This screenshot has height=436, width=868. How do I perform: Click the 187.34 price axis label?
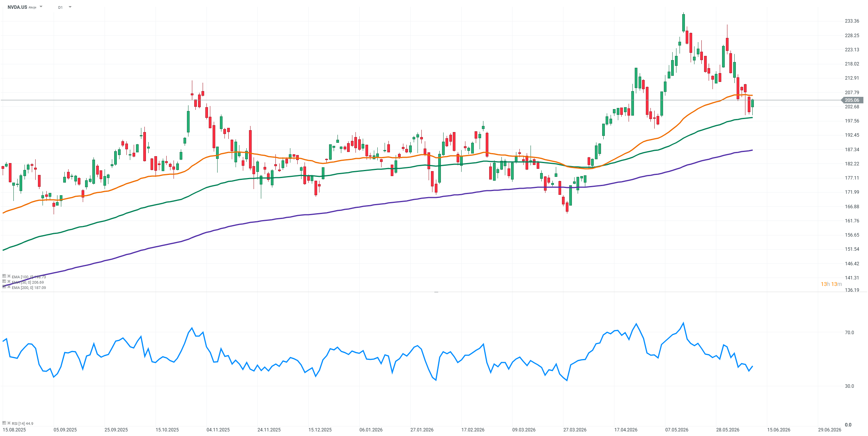click(852, 150)
